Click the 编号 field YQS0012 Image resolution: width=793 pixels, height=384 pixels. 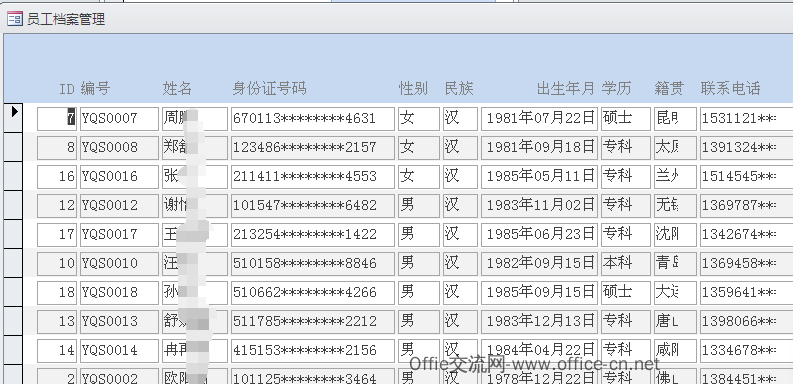tap(119, 205)
